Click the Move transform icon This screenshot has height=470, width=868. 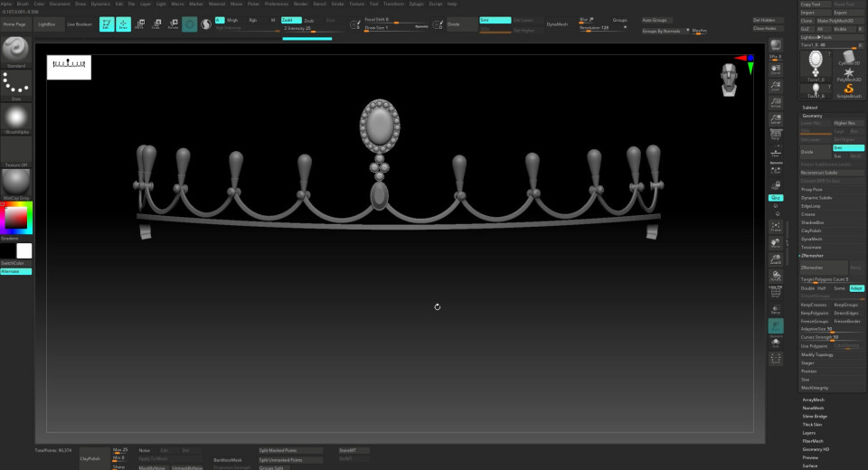click(x=139, y=23)
